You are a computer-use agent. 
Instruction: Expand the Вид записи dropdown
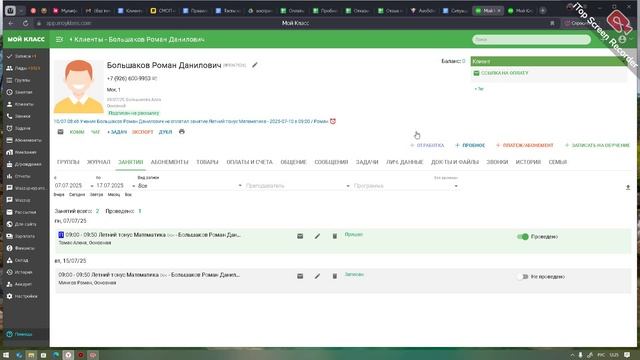190,186
